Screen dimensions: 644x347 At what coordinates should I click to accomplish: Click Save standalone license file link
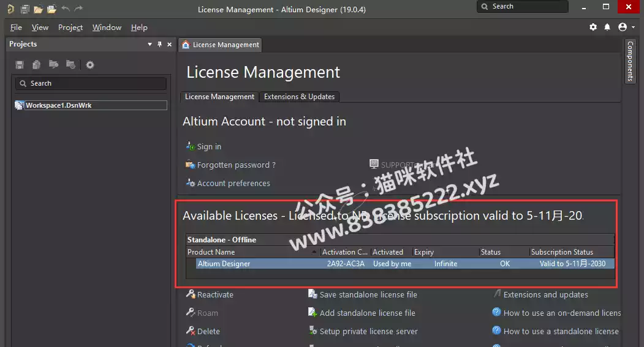pos(368,294)
